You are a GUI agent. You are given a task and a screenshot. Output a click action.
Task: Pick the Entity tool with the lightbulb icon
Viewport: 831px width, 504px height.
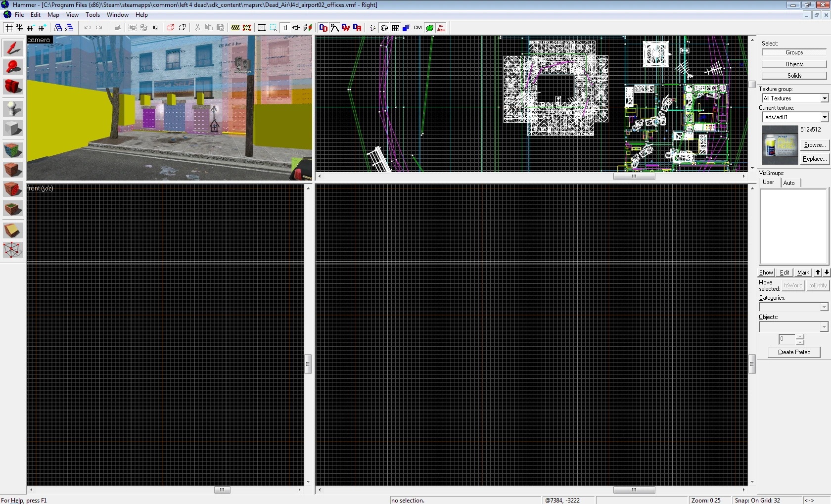(13, 108)
